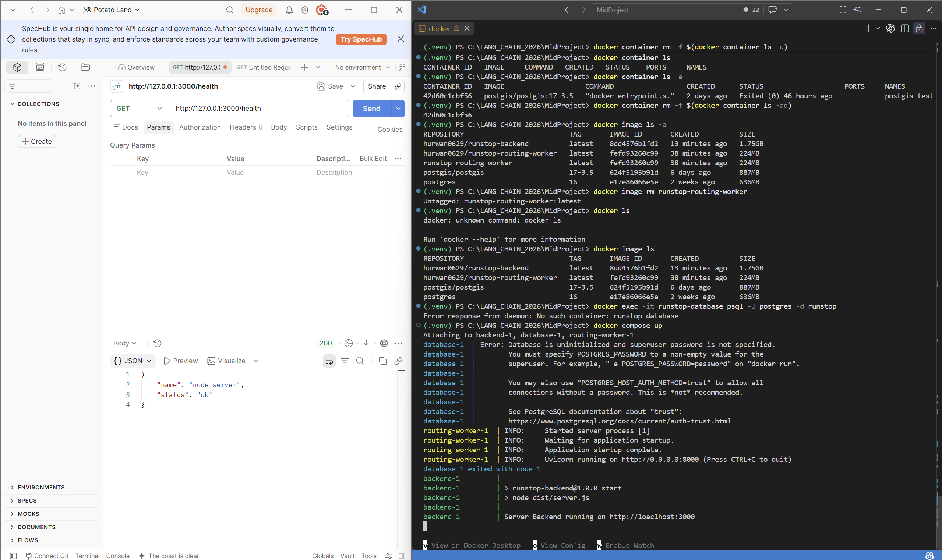Click the blue Send button
The width and height of the screenshot is (942, 560).
tap(371, 109)
